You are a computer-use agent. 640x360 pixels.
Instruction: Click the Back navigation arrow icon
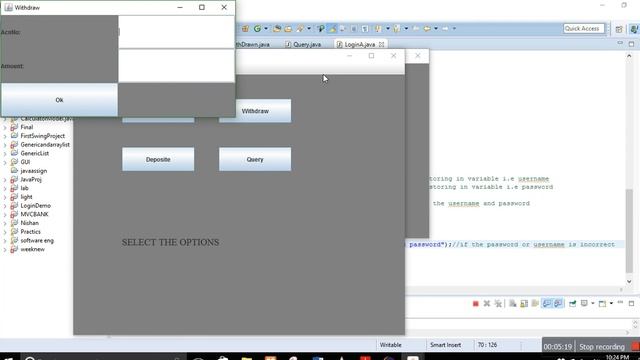(x=427, y=29)
